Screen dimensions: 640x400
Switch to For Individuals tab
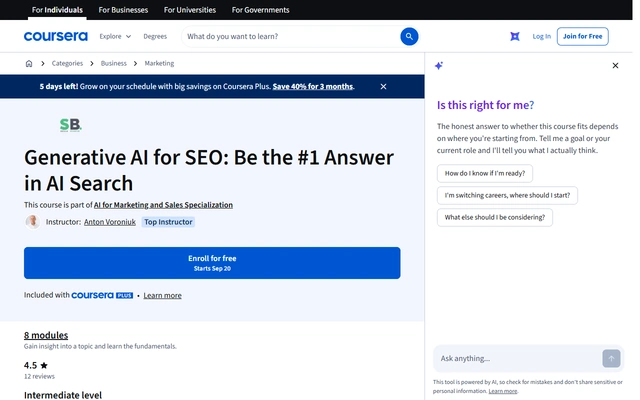[x=57, y=10]
